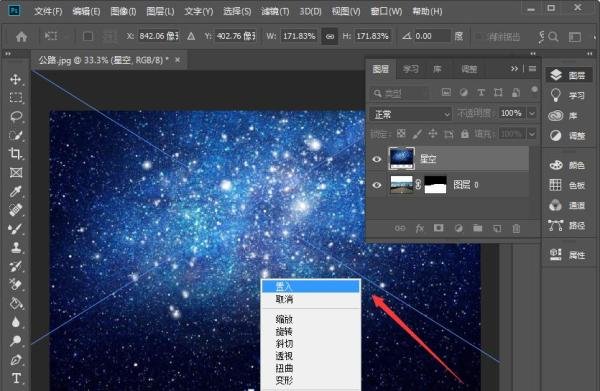The height and width of the screenshot is (391, 600).
Task: Open the layer filter 类型 dropdown
Action: click(400, 93)
